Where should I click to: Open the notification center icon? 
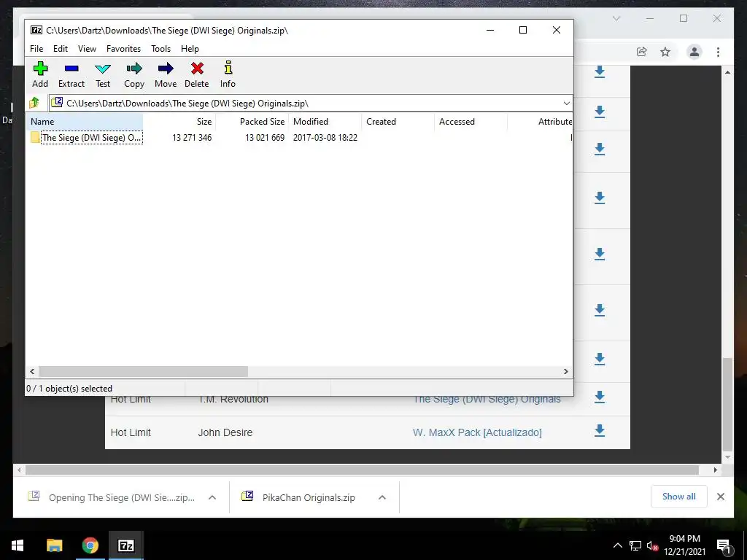(724, 545)
